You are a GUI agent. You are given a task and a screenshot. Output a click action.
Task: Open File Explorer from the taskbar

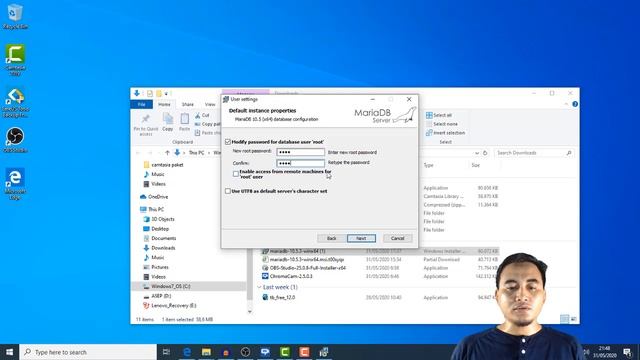pyautogui.click(x=206, y=352)
